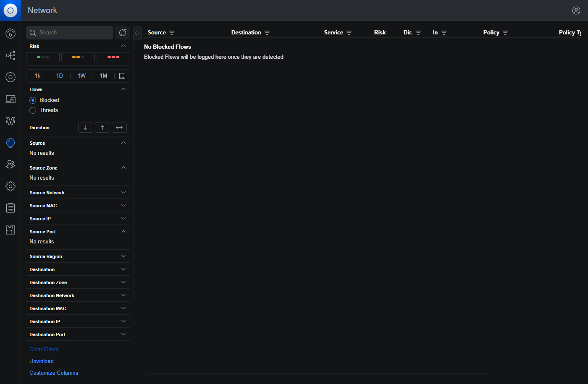This screenshot has width=588, height=384.
Task: Select the Blocked flows radio button
Action: pos(33,100)
